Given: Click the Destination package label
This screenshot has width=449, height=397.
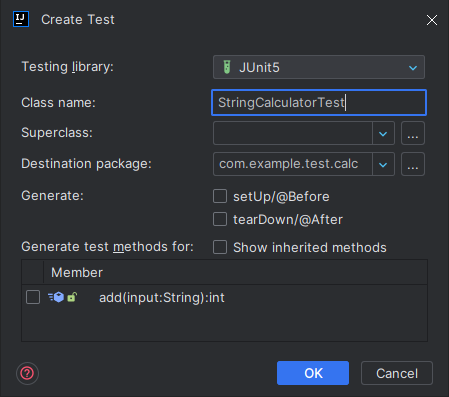Looking at the screenshot, I should coord(86,164).
